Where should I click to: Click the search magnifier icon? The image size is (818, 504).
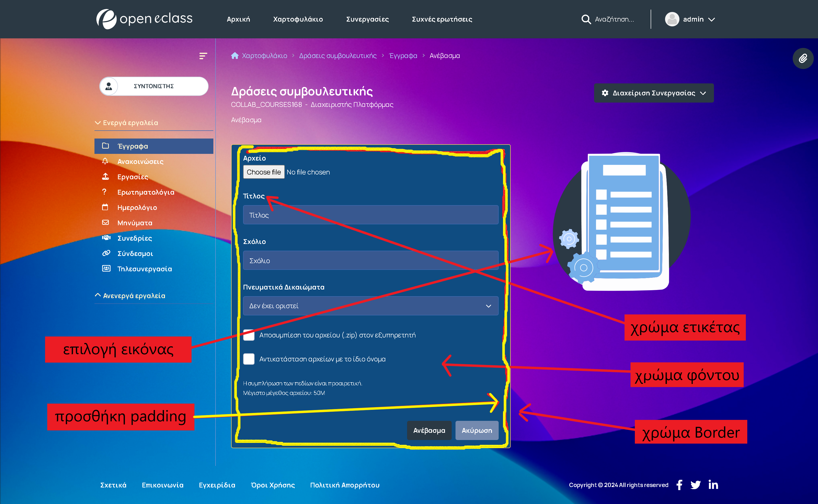pos(586,19)
